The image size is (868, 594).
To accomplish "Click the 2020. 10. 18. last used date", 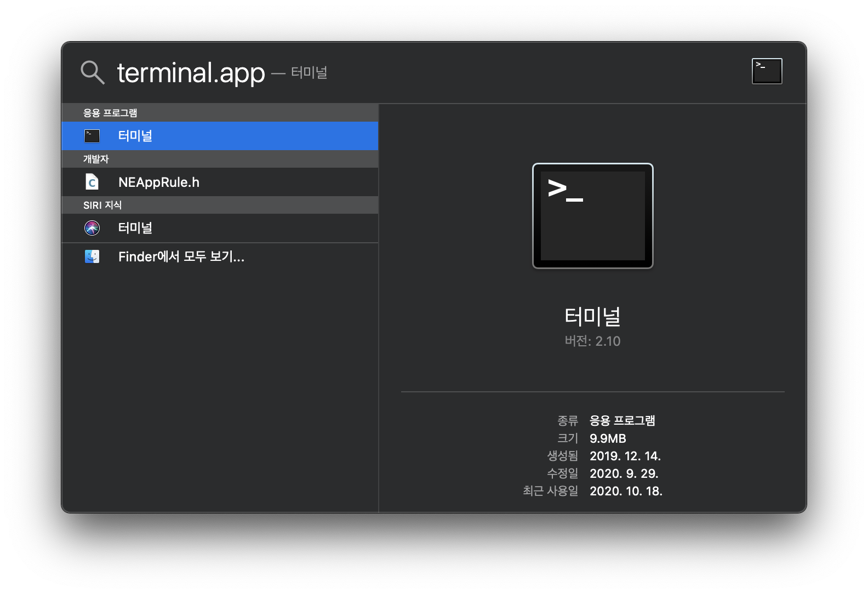I will [x=626, y=491].
